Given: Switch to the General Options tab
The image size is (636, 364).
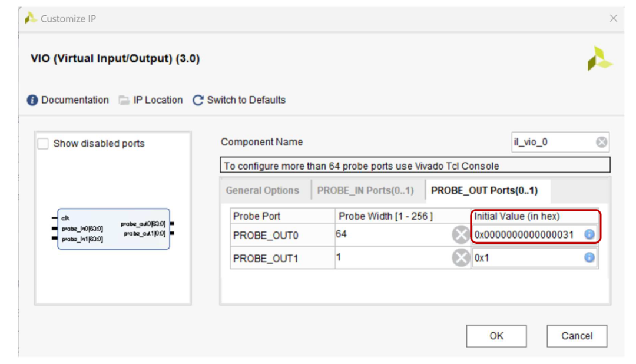Looking at the screenshot, I should 263,191.
